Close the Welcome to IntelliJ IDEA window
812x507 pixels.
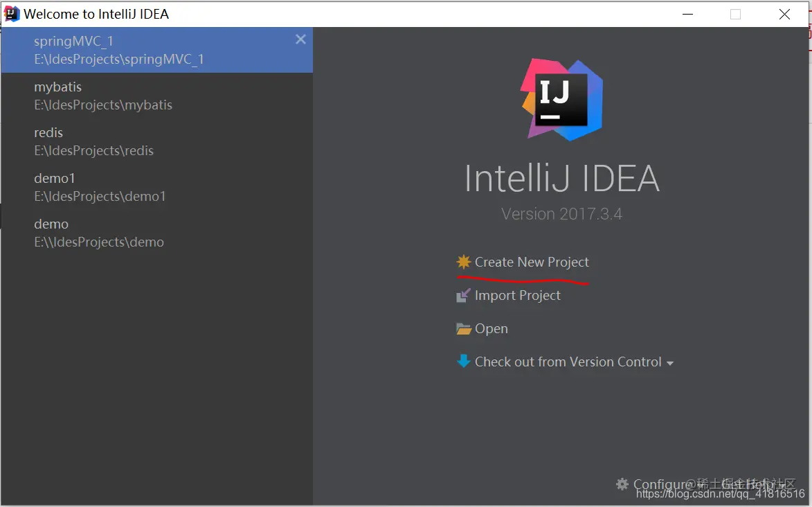784,14
